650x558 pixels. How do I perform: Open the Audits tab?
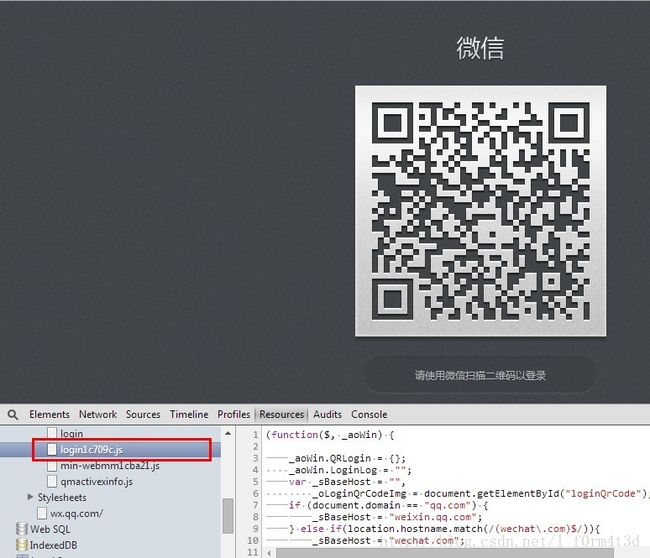tap(327, 414)
